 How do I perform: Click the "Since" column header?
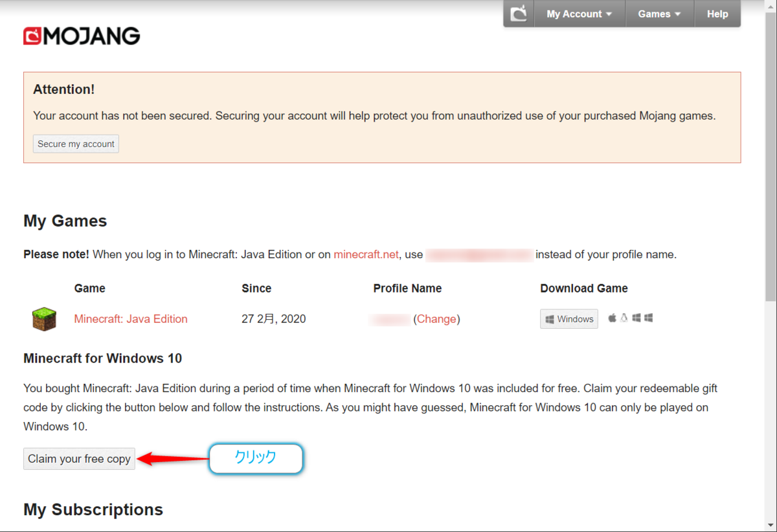[x=256, y=289]
